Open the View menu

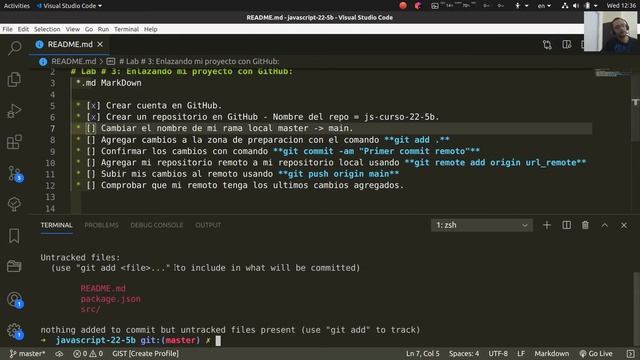coord(73,29)
